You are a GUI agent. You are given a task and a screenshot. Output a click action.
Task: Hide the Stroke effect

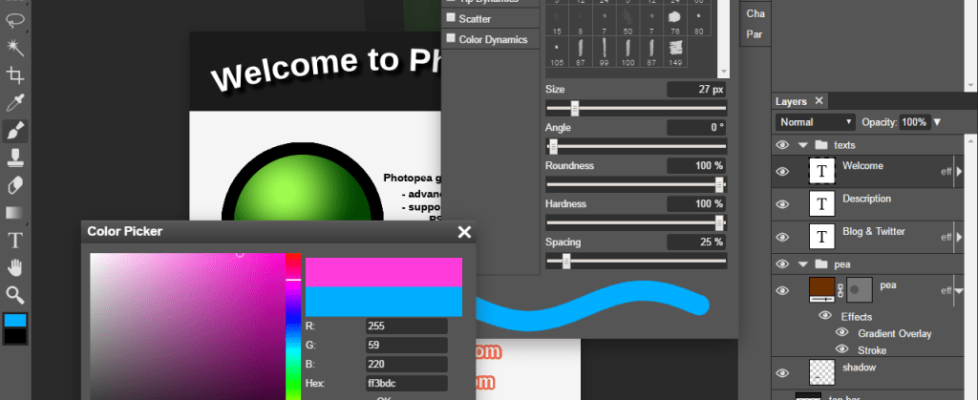pos(842,349)
